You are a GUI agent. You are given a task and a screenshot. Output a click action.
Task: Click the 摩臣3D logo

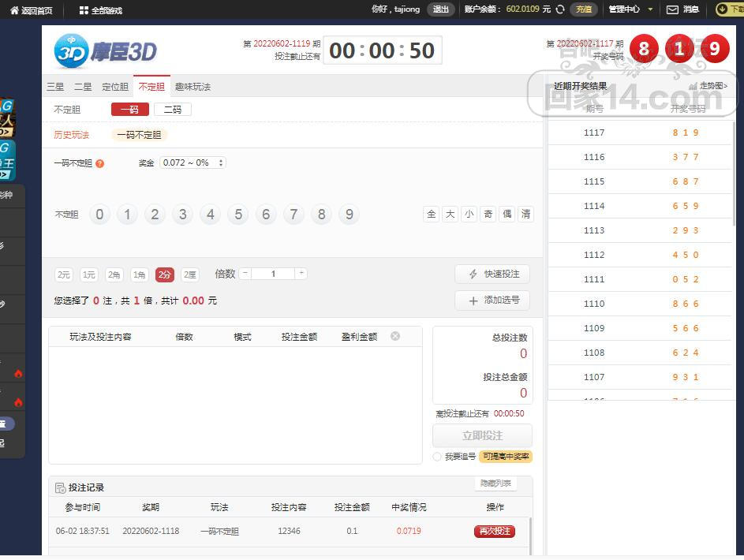point(106,51)
